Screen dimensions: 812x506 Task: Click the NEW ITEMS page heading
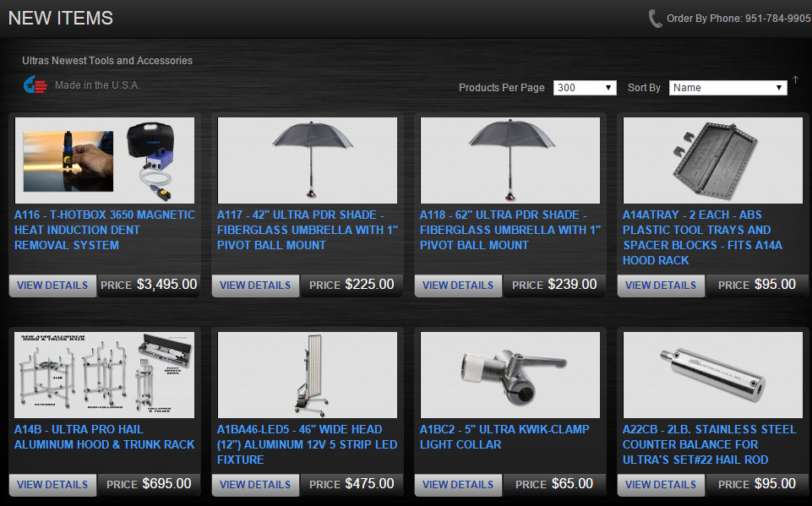(x=61, y=18)
